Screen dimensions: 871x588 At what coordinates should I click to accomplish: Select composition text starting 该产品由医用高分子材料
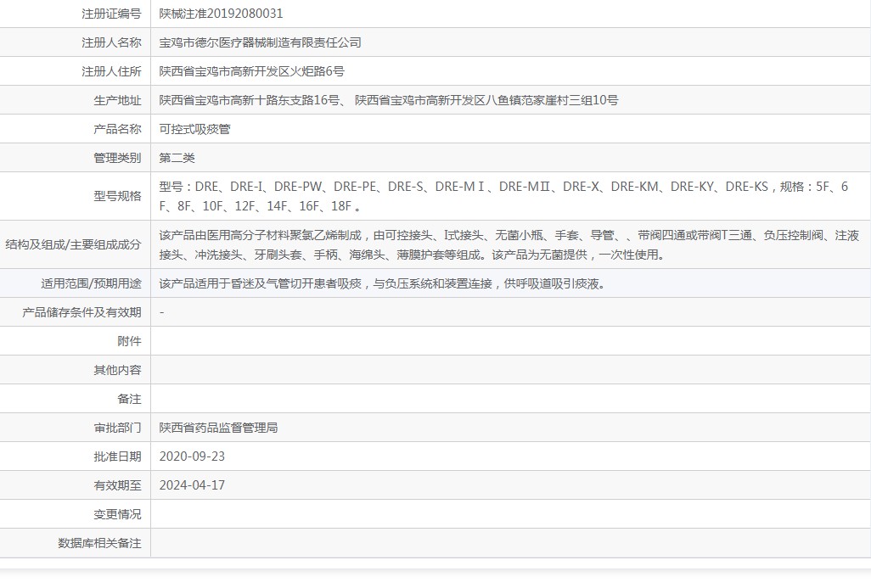click(509, 245)
